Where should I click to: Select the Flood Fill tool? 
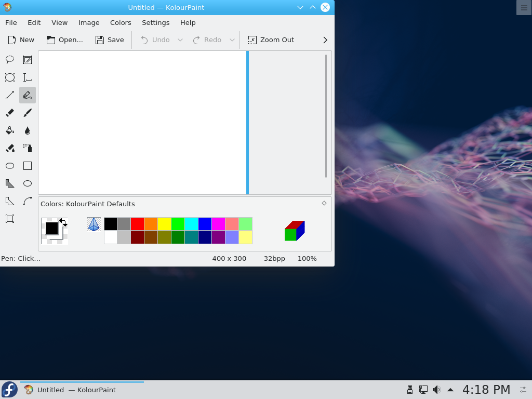click(10, 130)
